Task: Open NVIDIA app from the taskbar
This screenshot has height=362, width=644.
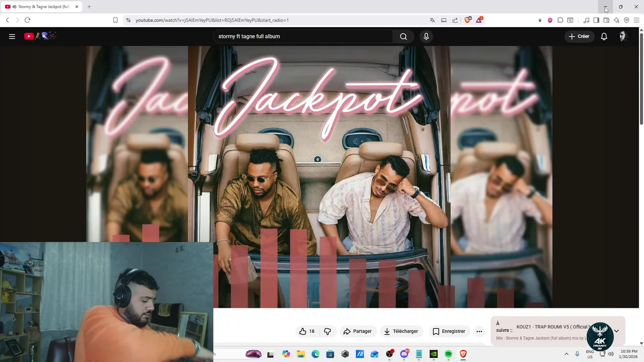Action: (434, 354)
